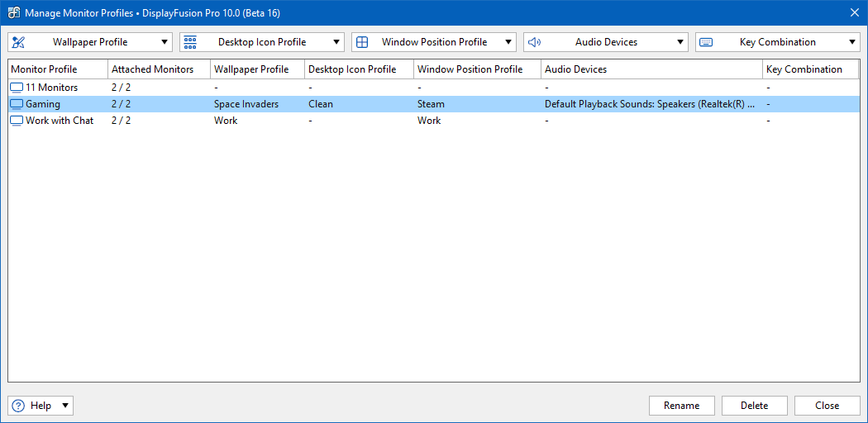Click Attached Monitors value in Work with Chat row
The image size is (868, 423).
coord(122,121)
